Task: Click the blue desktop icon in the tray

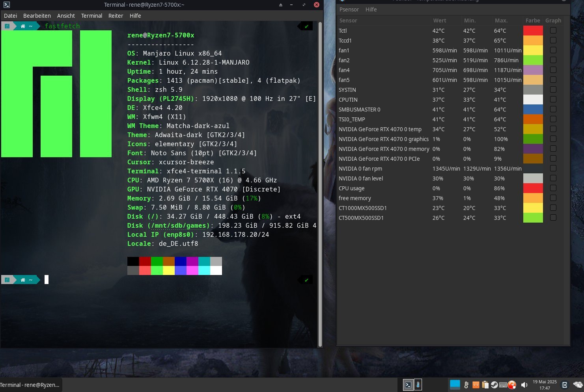Action: (455, 385)
